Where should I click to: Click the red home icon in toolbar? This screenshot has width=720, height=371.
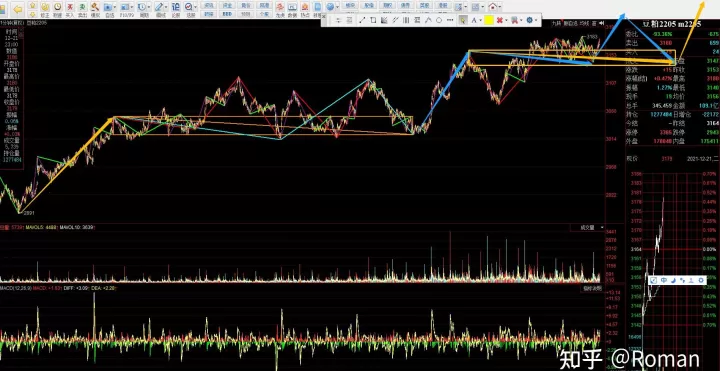(x=493, y=7)
